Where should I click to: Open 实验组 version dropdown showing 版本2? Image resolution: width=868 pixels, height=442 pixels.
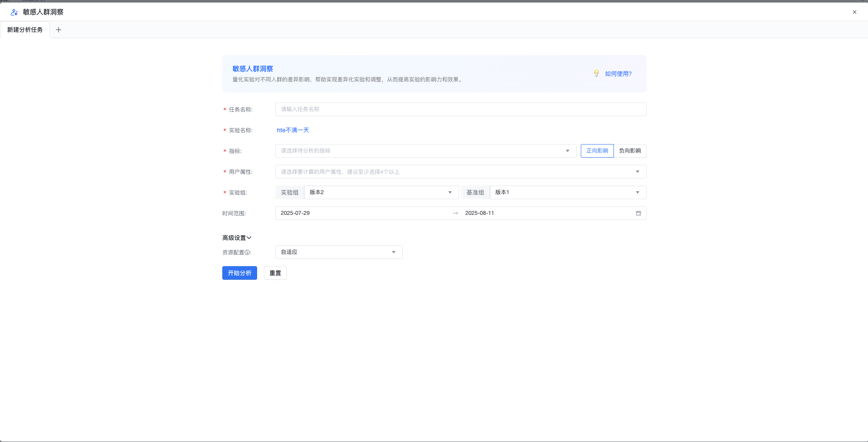(381, 192)
